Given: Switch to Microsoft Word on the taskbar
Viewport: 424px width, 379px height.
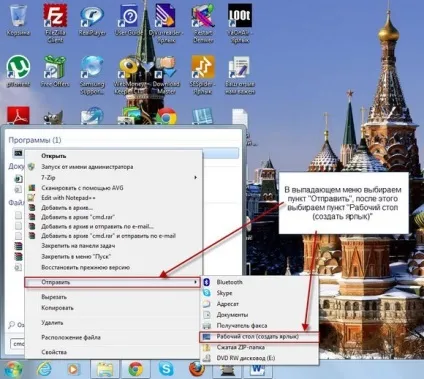Looking at the screenshot, I should click(x=258, y=369).
